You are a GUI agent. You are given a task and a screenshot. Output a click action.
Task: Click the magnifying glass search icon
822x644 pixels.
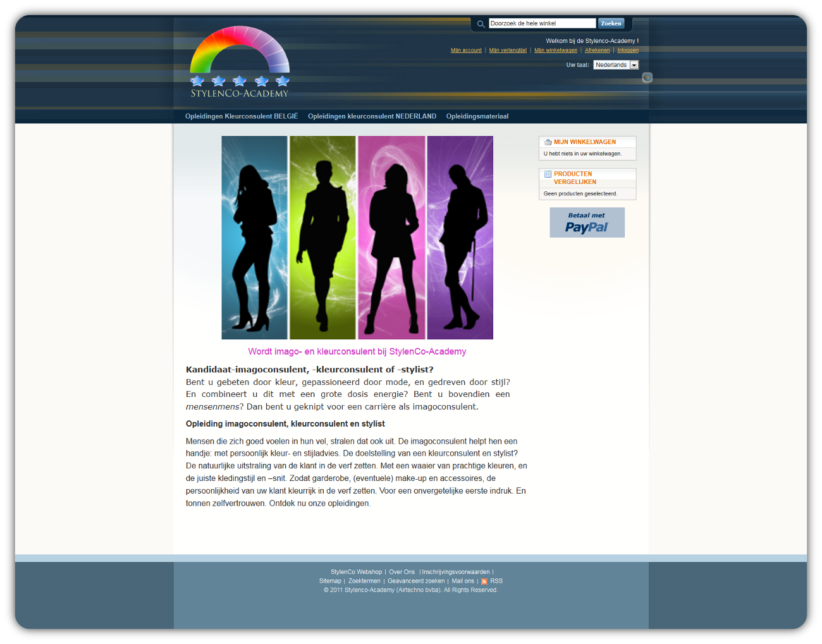pos(481,24)
